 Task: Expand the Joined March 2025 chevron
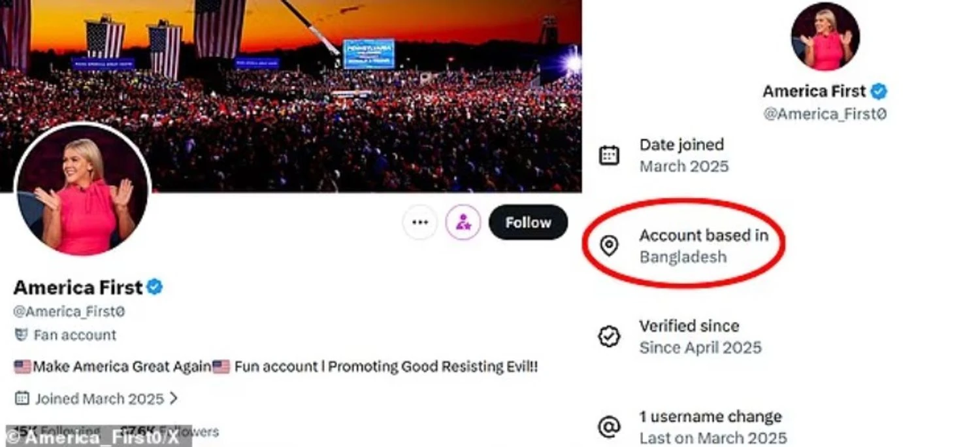click(x=173, y=398)
